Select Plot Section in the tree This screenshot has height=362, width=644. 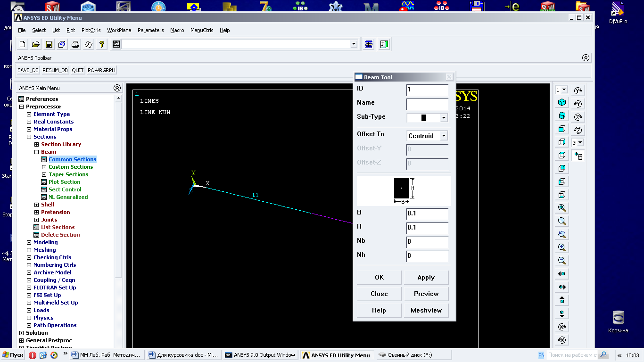(65, 182)
